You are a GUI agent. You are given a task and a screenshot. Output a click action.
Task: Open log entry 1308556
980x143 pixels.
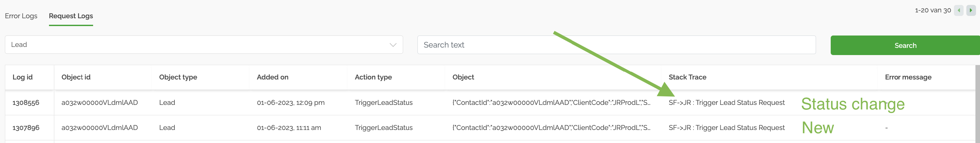click(26, 102)
